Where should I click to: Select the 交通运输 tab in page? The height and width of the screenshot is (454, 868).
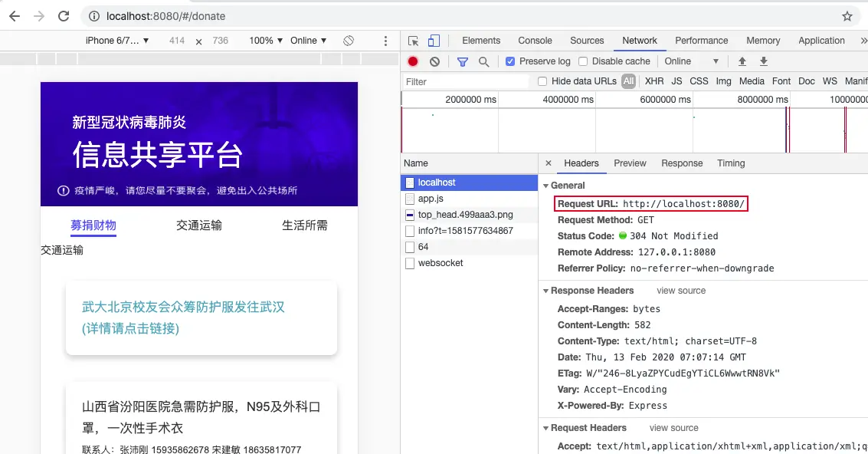click(198, 225)
